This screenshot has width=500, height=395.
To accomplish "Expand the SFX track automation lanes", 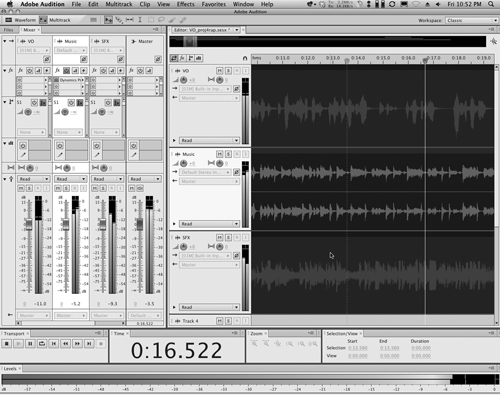I will (174, 307).
